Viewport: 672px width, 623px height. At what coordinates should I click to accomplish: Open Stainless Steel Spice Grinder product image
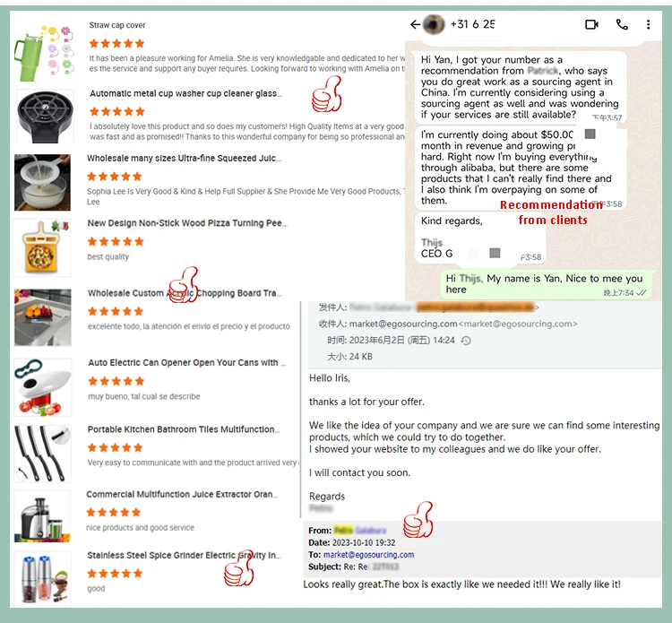coord(42,579)
